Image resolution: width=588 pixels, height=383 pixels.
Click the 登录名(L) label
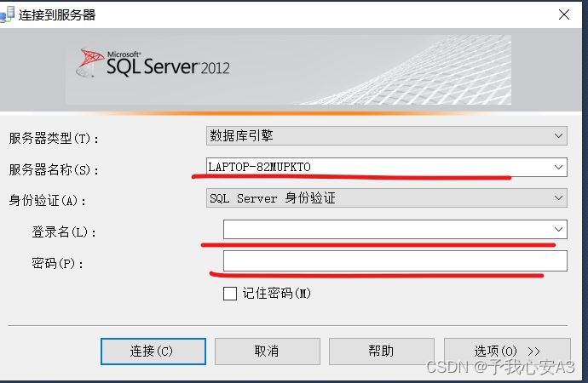pos(64,232)
